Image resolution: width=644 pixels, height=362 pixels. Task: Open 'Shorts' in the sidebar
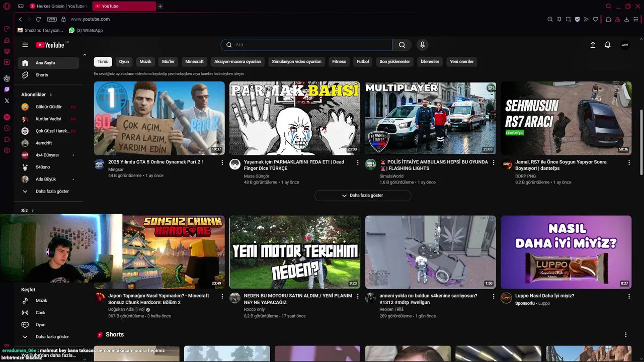tap(48, 75)
